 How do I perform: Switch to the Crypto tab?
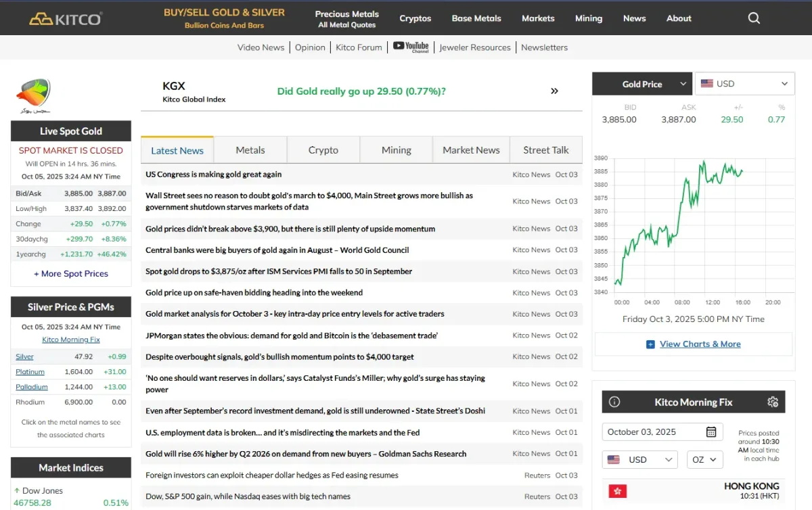(323, 150)
